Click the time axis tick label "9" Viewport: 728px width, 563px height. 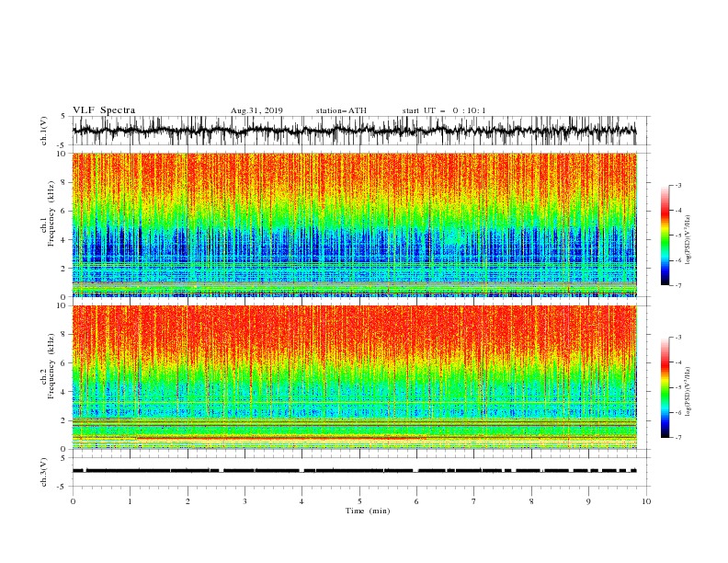pos(588,501)
